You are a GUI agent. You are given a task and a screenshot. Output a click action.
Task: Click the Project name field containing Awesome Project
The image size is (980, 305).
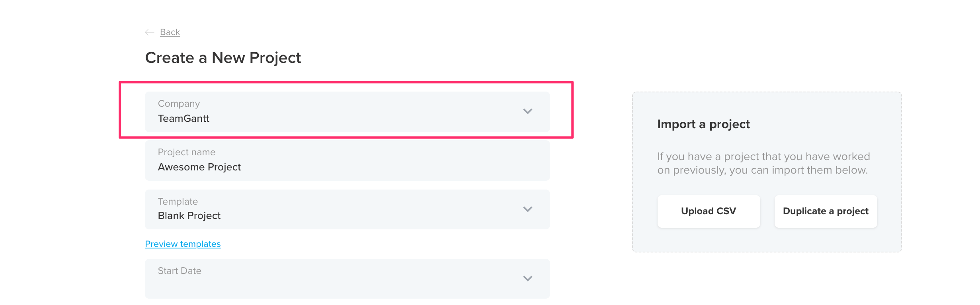point(346,160)
